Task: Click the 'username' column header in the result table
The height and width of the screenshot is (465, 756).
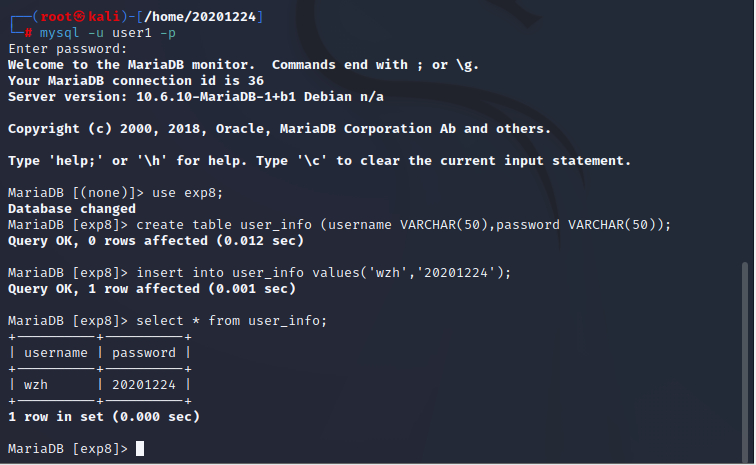Action: click(55, 353)
